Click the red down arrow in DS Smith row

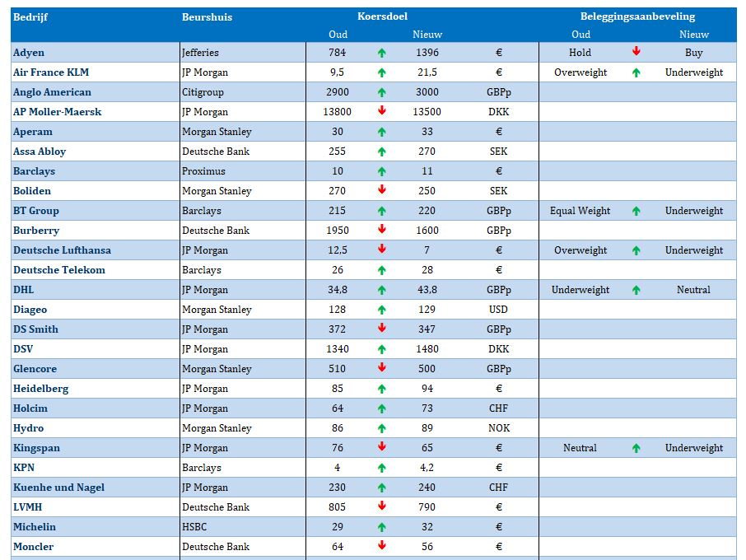click(381, 328)
